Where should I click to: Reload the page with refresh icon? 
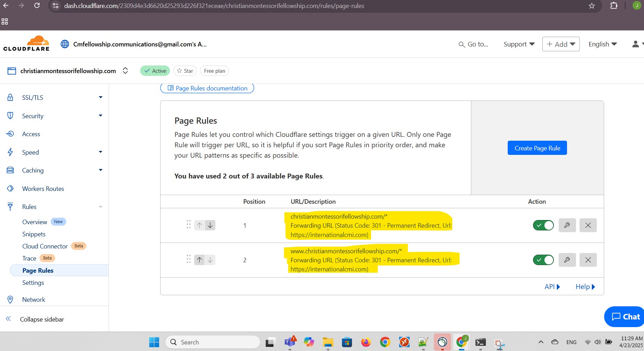click(37, 6)
